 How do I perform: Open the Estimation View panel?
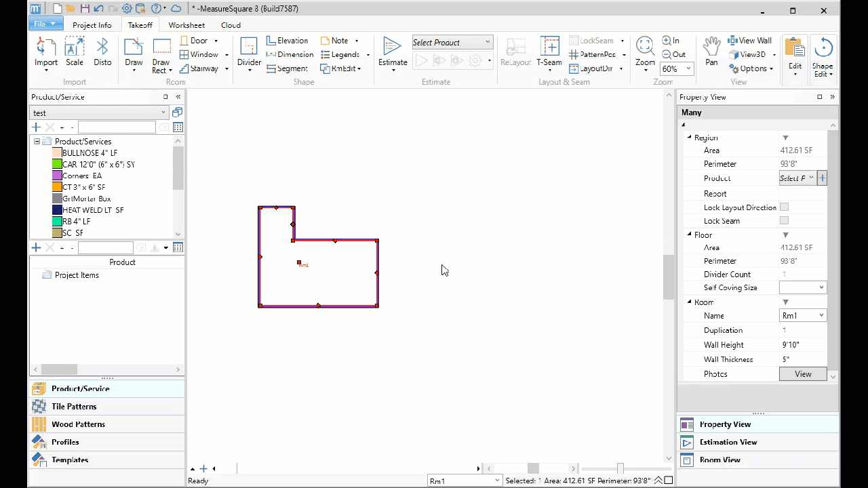tap(757, 442)
